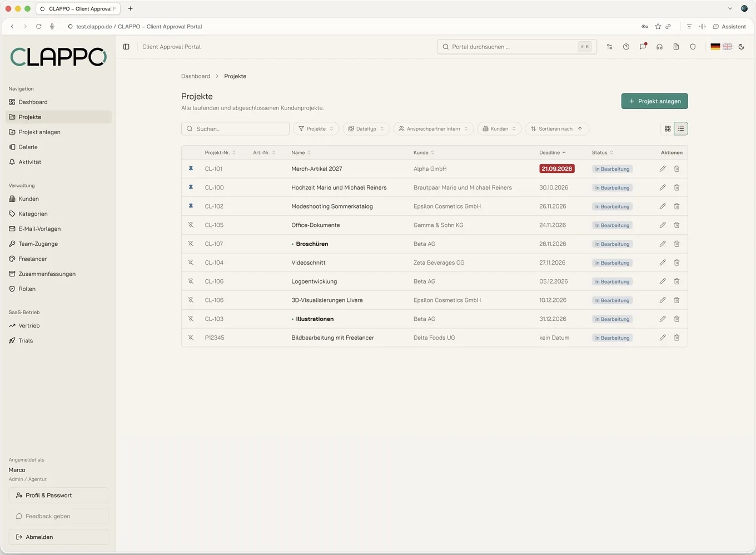Open Dashboard in sidebar navigation
The height and width of the screenshot is (555, 756).
tap(58, 102)
